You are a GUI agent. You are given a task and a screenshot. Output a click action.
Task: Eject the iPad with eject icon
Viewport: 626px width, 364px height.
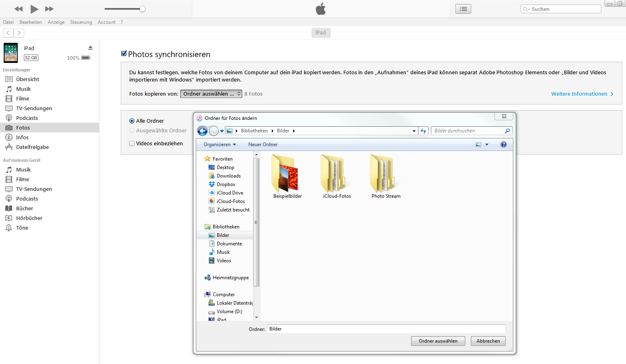click(x=90, y=48)
